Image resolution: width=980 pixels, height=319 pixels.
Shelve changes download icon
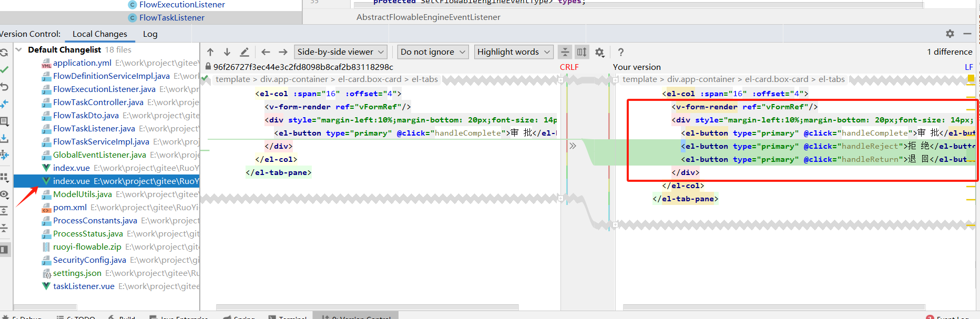[4, 139]
